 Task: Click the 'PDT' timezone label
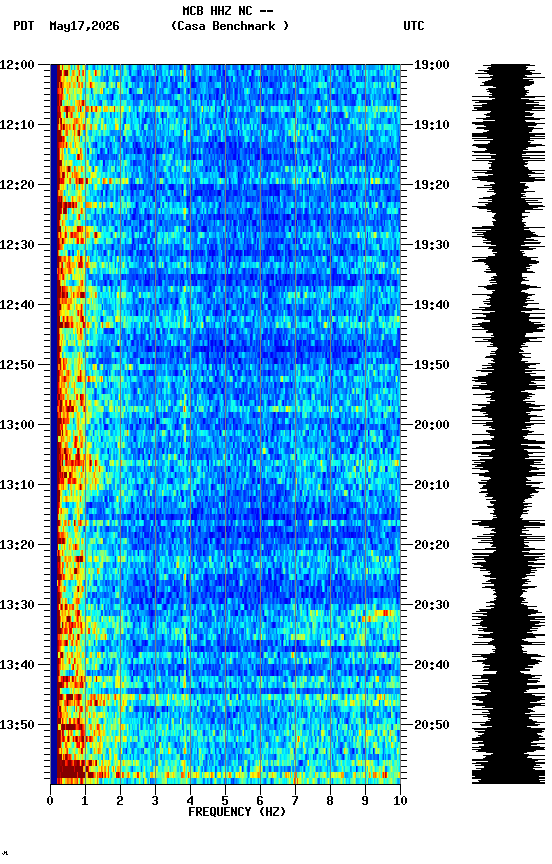(24, 26)
